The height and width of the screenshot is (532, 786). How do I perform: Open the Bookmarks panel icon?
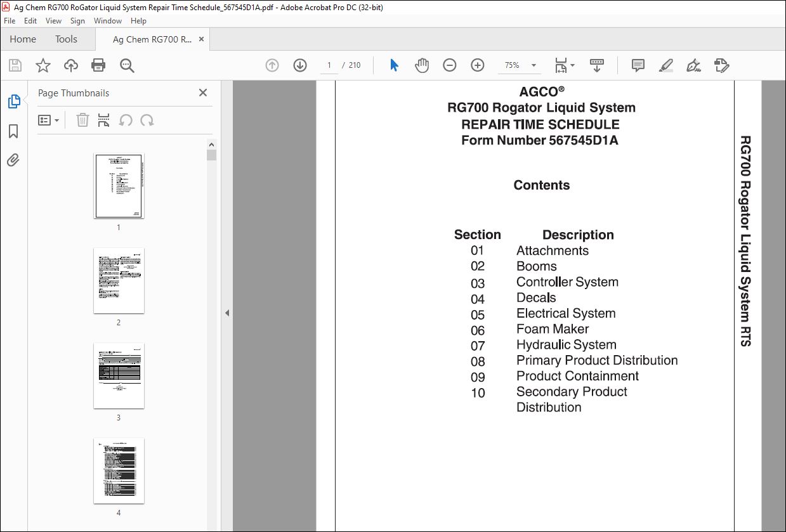point(13,131)
